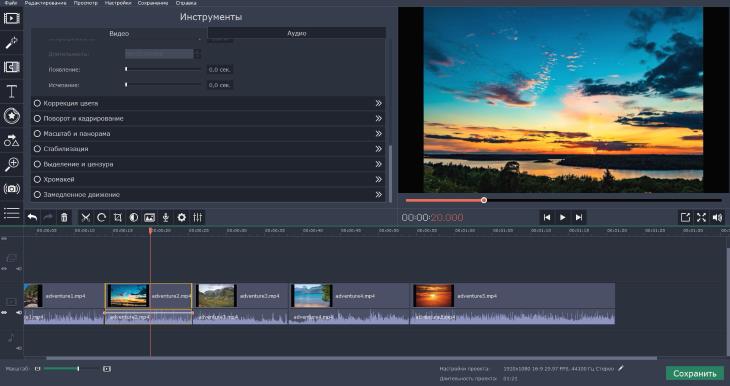The height and width of the screenshot is (386, 730).
Task: Enable the Поворот и кадрирование circle toggle
Action: click(x=37, y=119)
